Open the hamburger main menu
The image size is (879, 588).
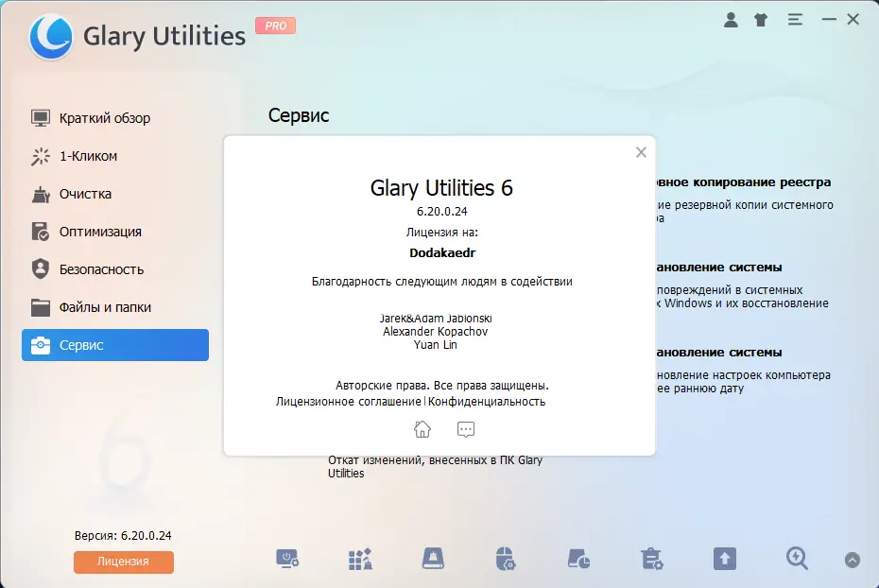tap(795, 20)
